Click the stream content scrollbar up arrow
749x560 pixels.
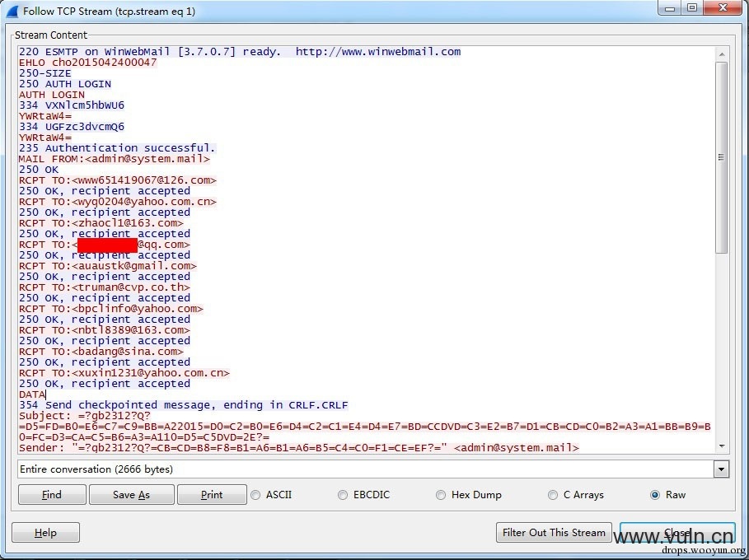pyautogui.click(x=722, y=54)
